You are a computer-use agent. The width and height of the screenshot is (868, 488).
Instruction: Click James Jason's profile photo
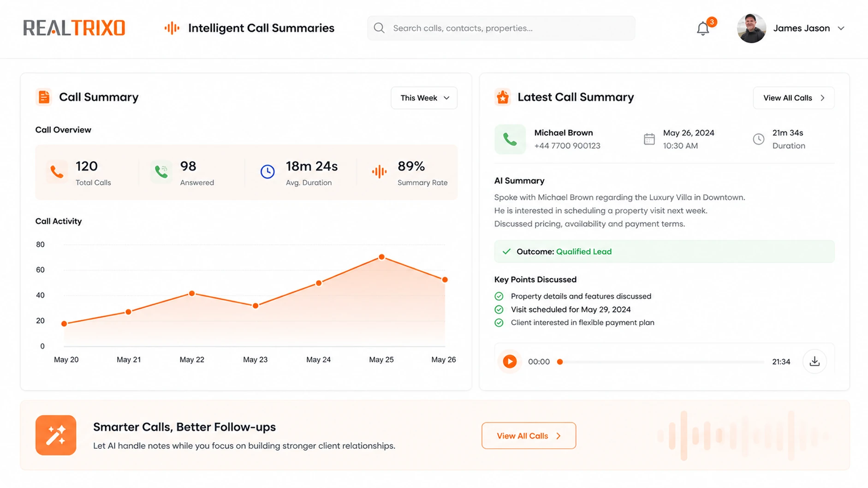[751, 28]
